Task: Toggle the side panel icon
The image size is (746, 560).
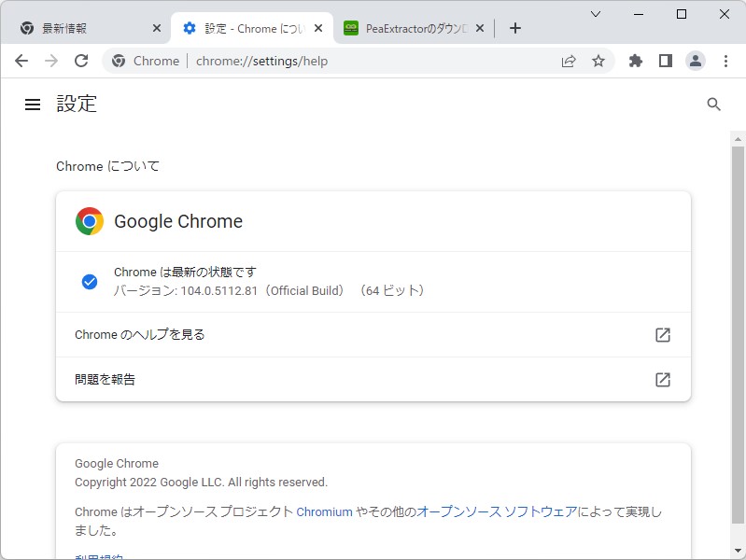Action: tap(666, 61)
